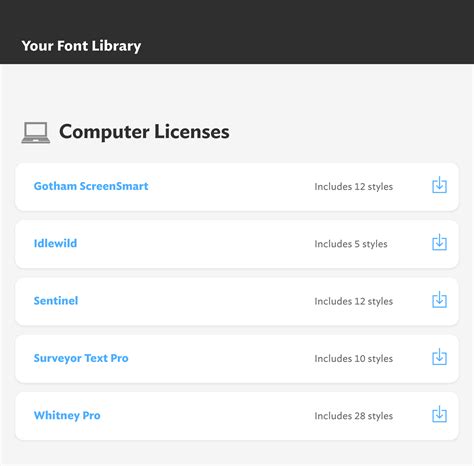Image resolution: width=474 pixels, height=466 pixels.
Task: Open the Idlewild font link
Action: point(55,243)
